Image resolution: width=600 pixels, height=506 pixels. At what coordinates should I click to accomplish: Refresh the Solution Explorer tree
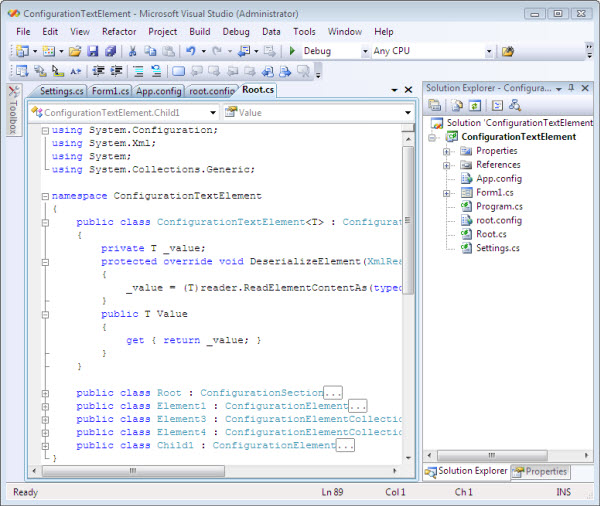click(x=475, y=105)
